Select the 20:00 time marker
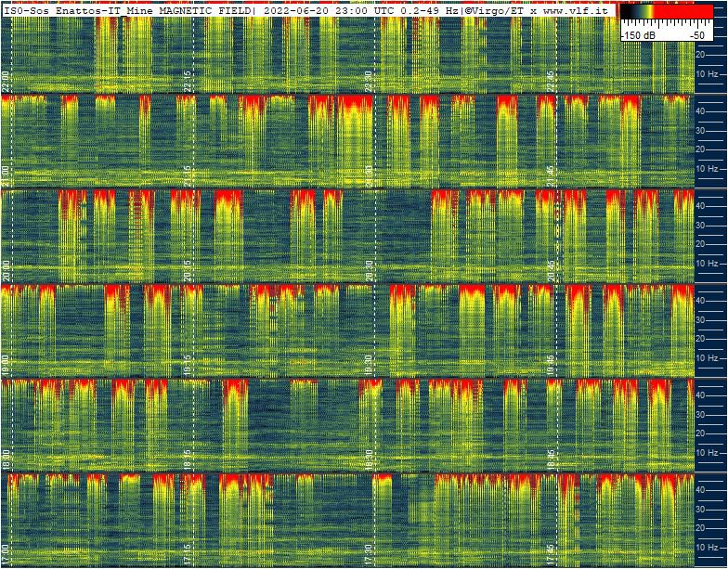Viewport: 728px width, 569px height. coord(6,270)
